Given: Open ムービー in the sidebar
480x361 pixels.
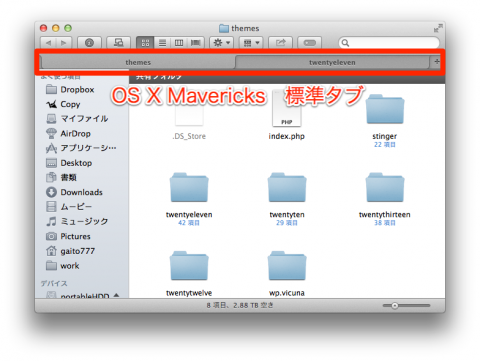Looking at the screenshot, I should [x=69, y=207].
